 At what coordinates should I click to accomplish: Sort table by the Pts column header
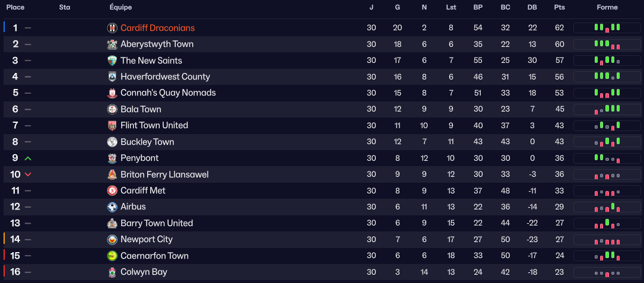(559, 8)
